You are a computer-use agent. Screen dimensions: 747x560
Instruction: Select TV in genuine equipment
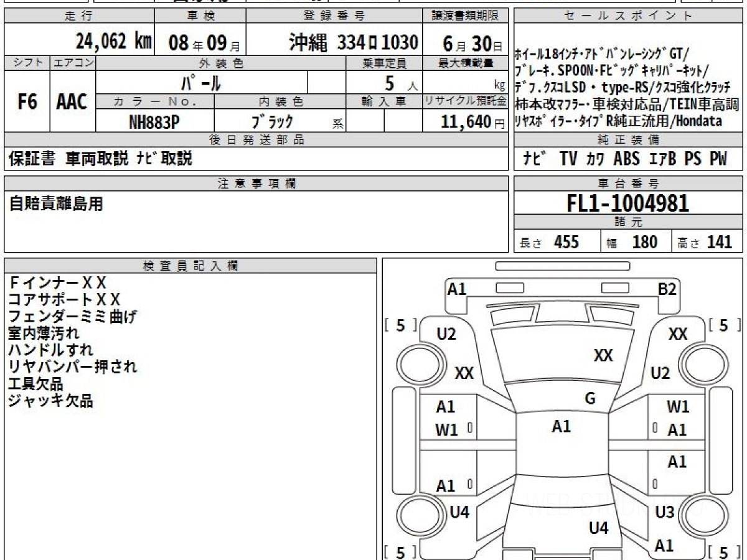(x=568, y=159)
